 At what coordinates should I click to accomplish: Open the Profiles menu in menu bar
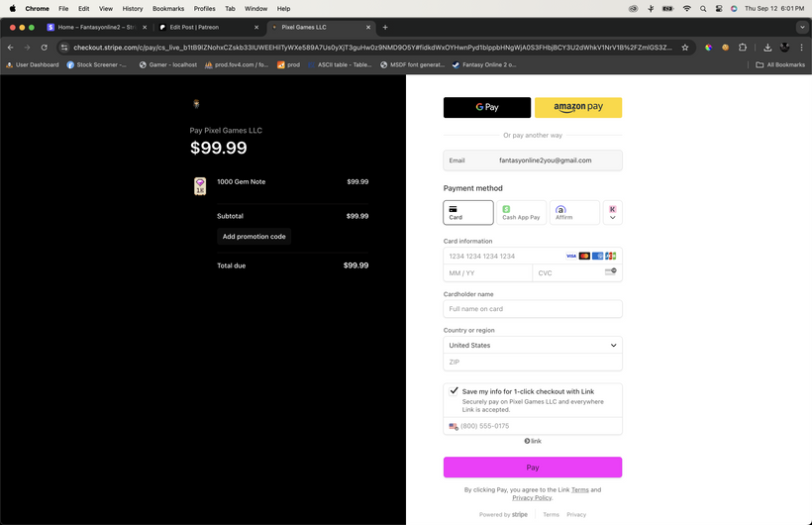pos(205,9)
